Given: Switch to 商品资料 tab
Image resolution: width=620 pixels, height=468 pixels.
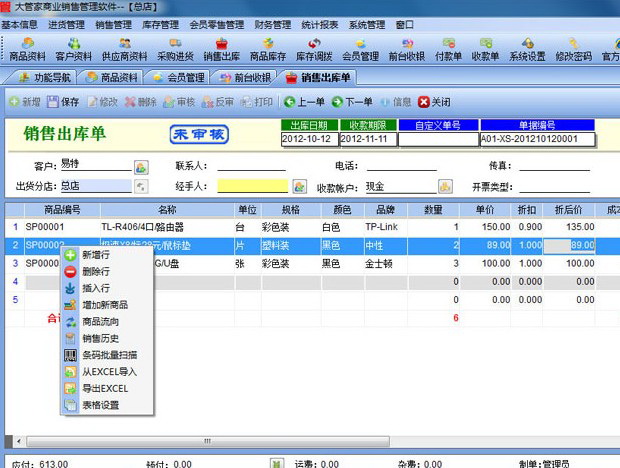Looking at the screenshot, I should pyautogui.click(x=112, y=77).
